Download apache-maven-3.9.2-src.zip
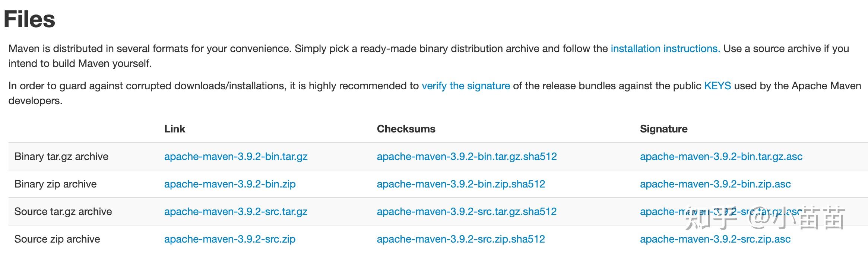The width and height of the screenshot is (868, 253). (230, 239)
